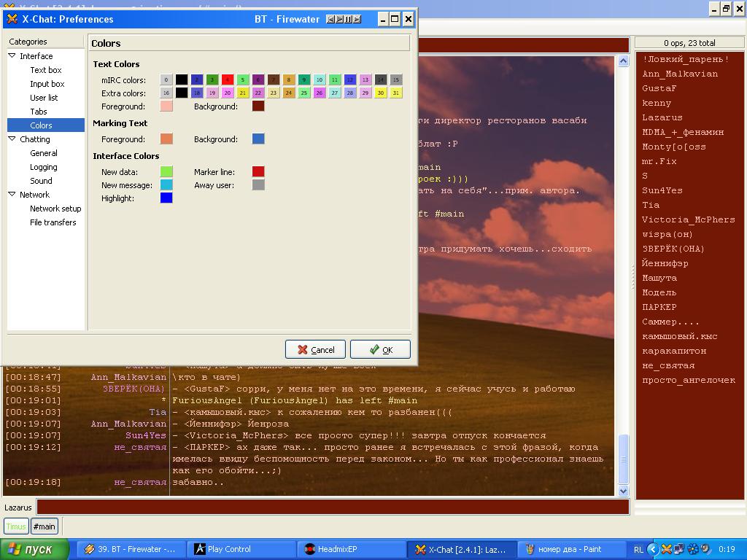Collapse the Interface category tree
Viewport: 747px width, 560px height.
coord(12,56)
